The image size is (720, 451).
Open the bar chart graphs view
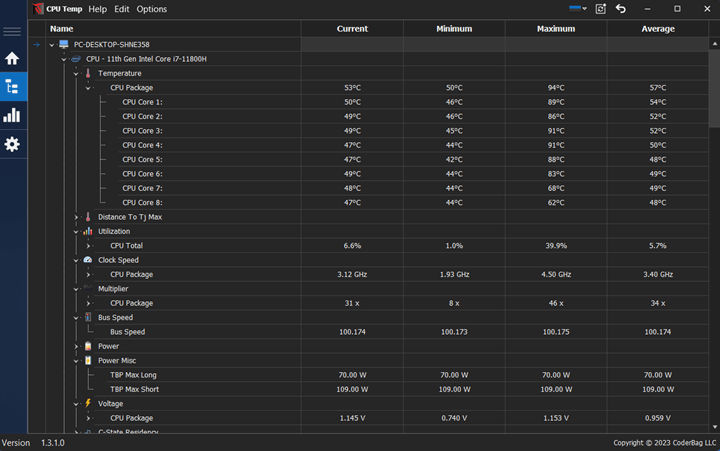click(12, 115)
